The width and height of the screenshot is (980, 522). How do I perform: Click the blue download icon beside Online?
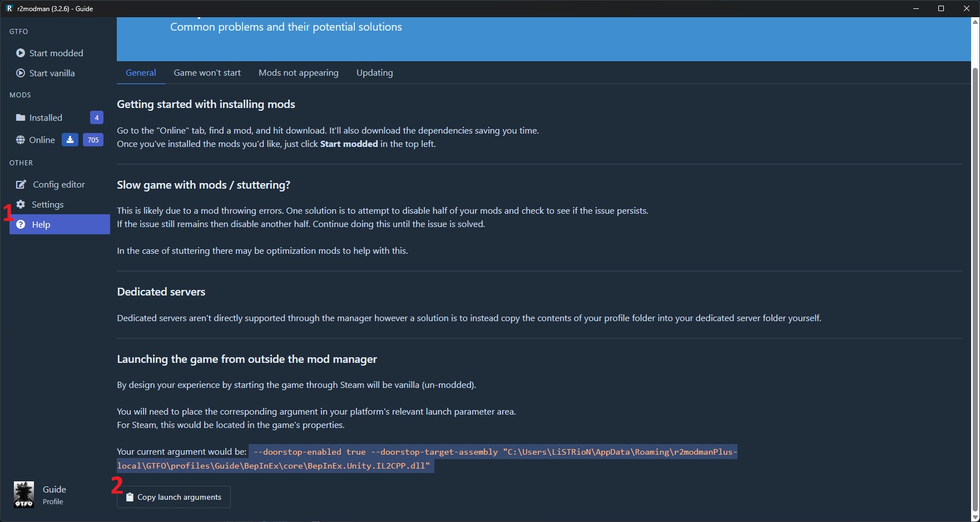coord(70,140)
